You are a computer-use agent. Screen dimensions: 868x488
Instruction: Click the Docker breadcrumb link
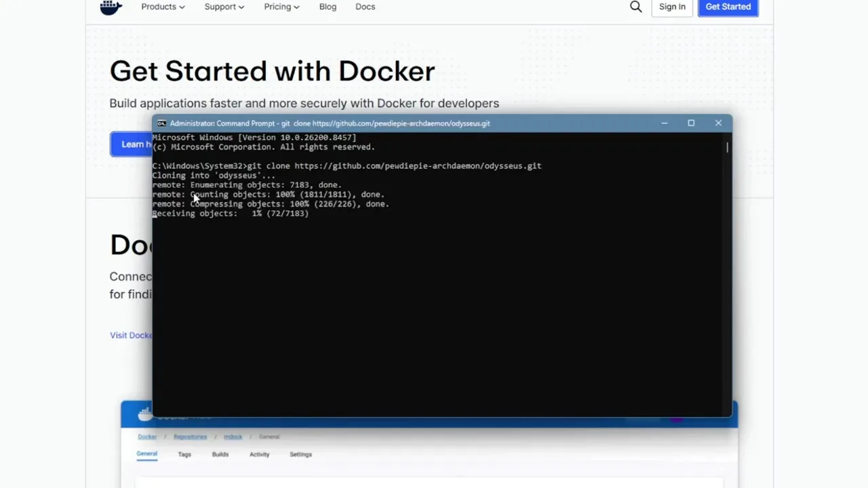147,436
